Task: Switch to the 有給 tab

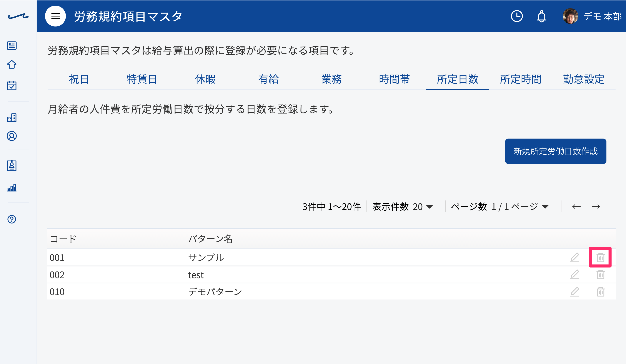Action: tap(268, 79)
